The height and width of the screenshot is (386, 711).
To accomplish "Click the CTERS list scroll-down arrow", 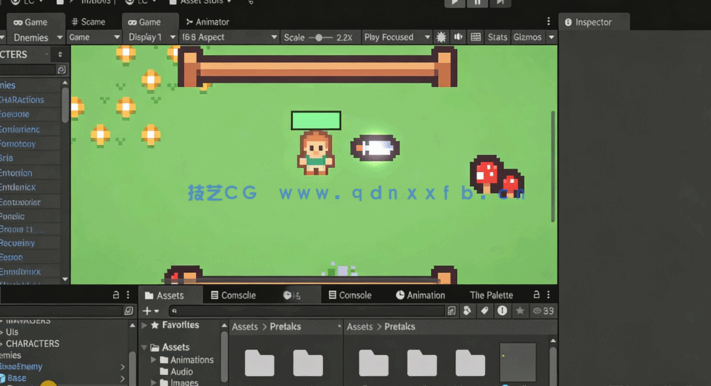I will point(65,279).
